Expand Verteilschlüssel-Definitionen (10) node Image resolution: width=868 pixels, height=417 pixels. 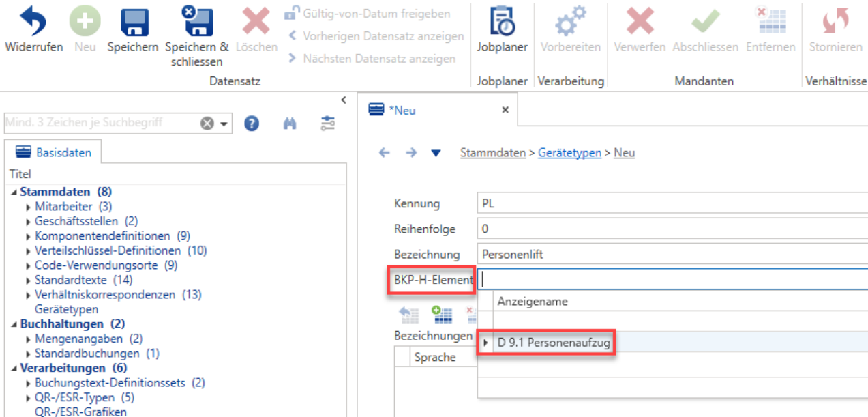tap(29, 251)
